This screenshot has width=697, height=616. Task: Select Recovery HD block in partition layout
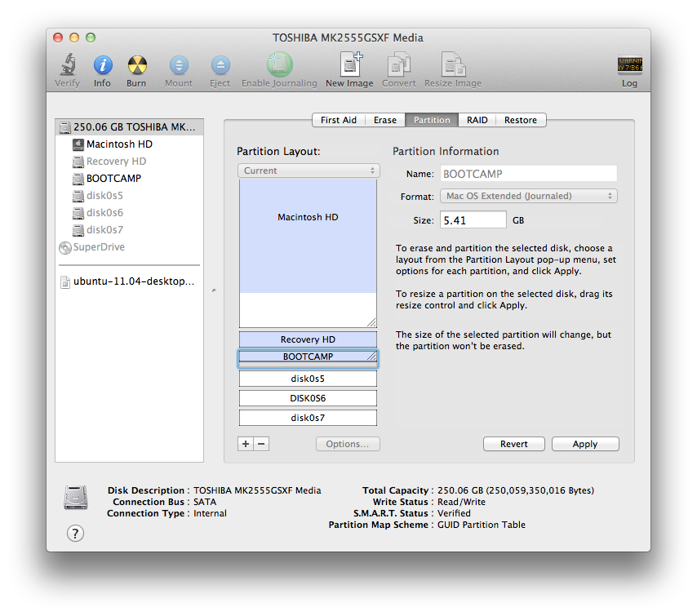[308, 339]
